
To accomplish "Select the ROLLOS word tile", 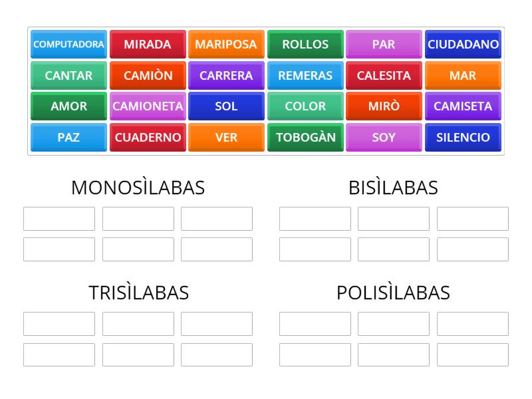I will coord(305,45).
